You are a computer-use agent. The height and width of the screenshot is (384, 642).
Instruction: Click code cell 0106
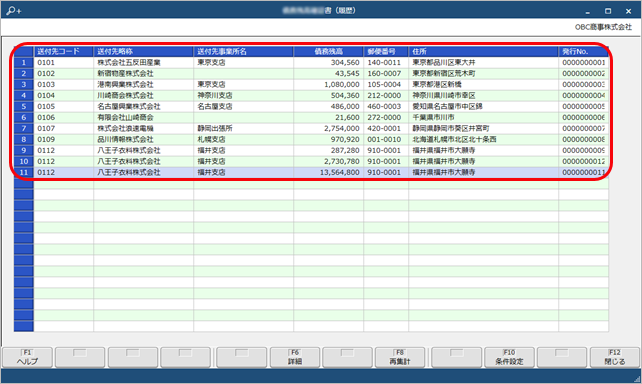coord(63,117)
